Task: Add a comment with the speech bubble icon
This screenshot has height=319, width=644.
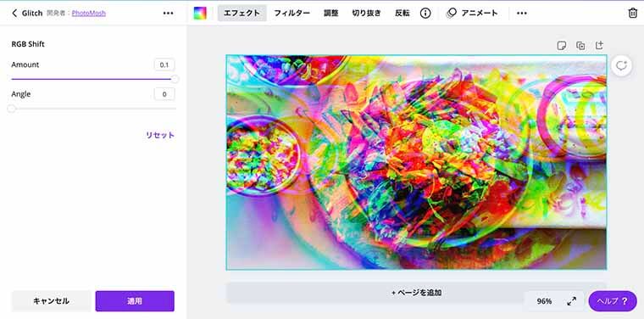Action: [621, 66]
